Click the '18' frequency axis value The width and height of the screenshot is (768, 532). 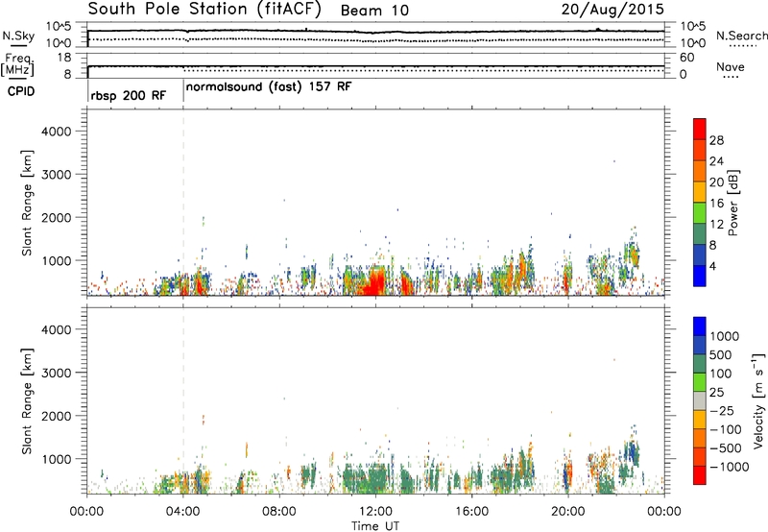coord(64,58)
